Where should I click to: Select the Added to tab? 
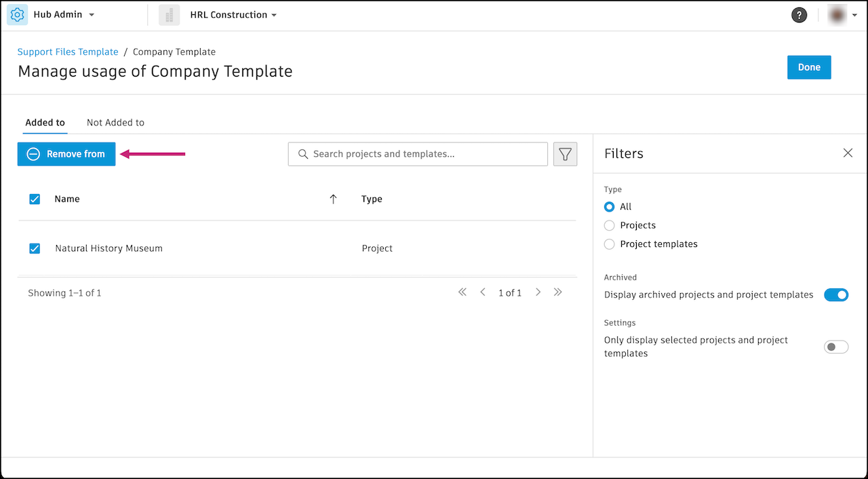tap(45, 122)
